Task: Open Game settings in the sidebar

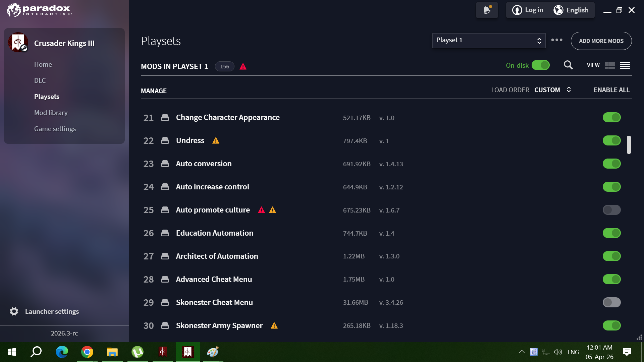Action: point(55,129)
